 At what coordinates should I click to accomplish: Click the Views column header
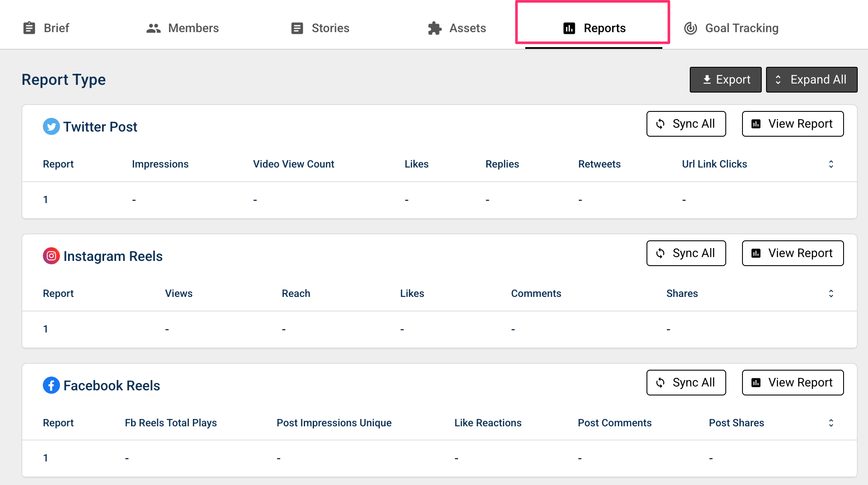tap(179, 293)
